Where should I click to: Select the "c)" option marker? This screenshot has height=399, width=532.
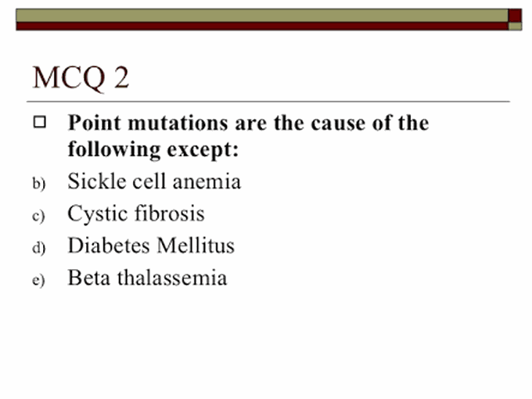pos(38,216)
